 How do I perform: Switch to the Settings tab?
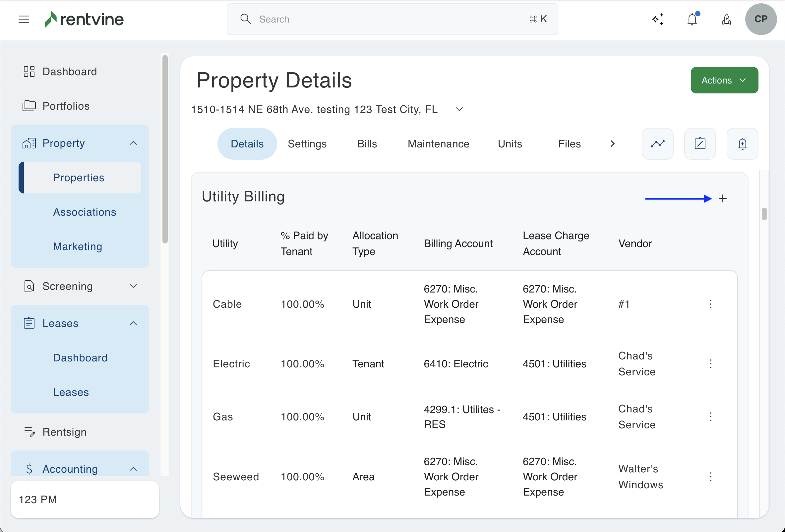(307, 144)
